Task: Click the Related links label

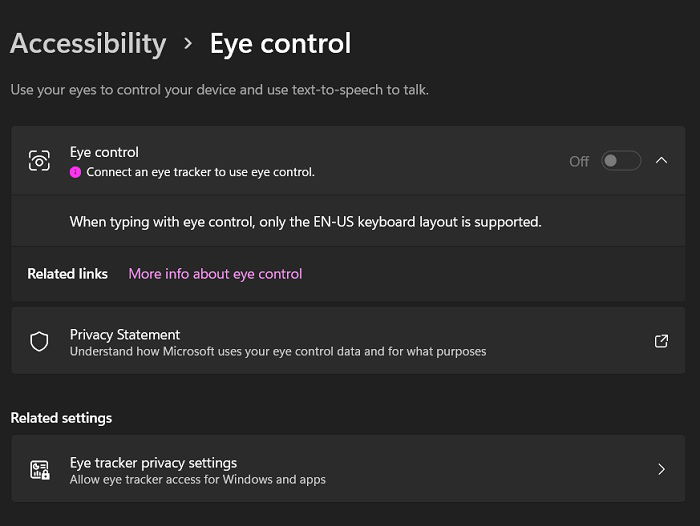Action: [67, 274]
